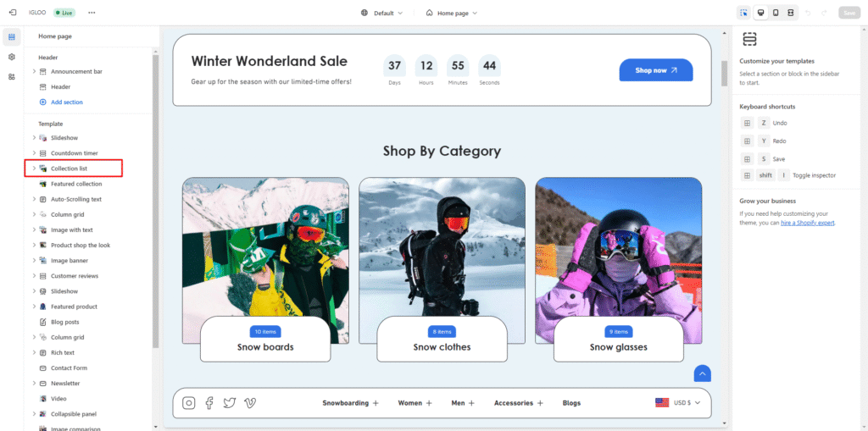Open the Snowboarding menu in preview

[350, 403]
